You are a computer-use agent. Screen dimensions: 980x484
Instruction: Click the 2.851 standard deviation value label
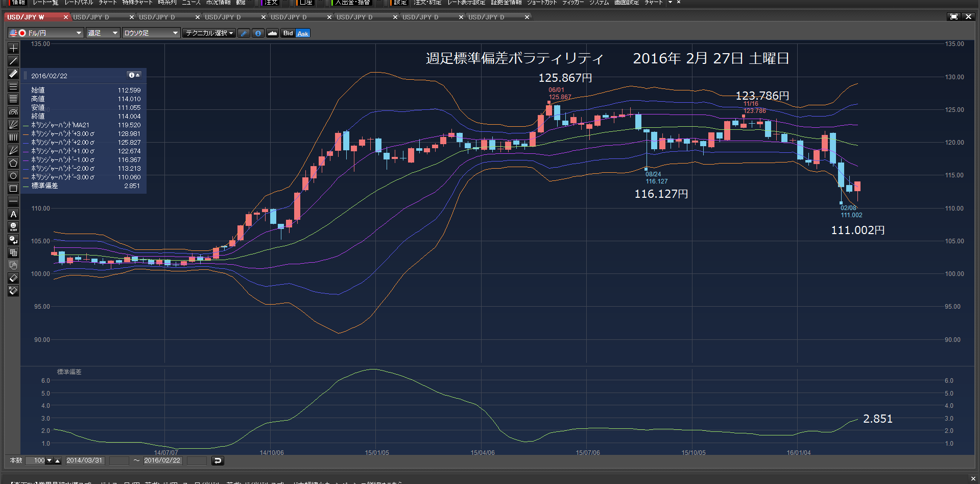point(878,419)
